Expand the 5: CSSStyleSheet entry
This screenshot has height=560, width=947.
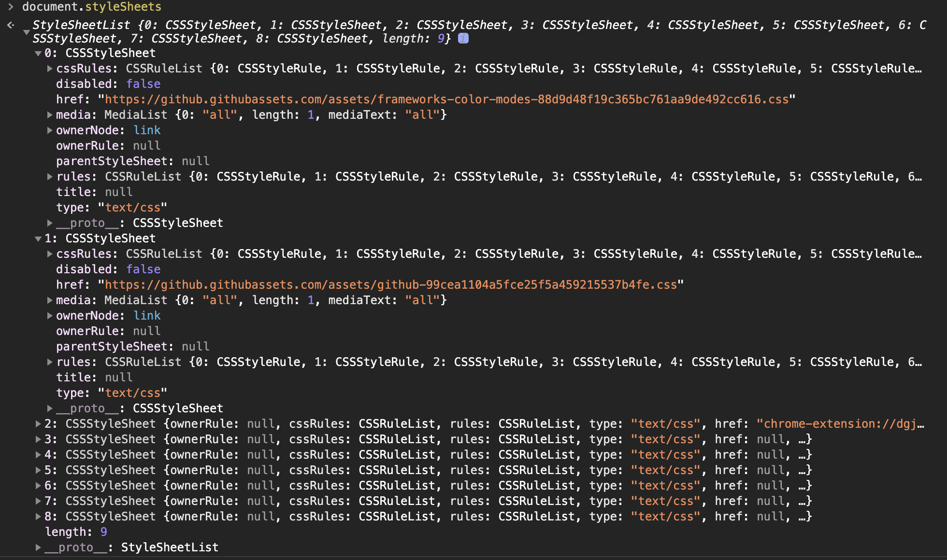[38, 470]
